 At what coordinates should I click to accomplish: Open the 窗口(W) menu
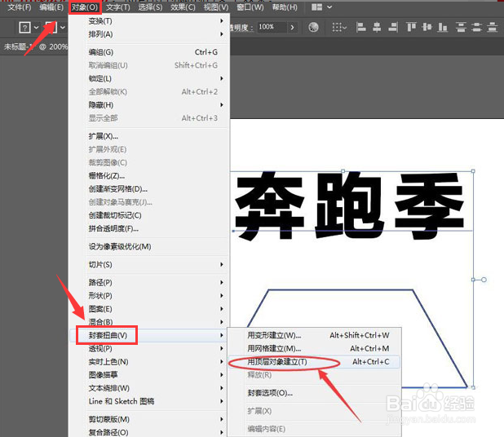(x=250, y=7)
